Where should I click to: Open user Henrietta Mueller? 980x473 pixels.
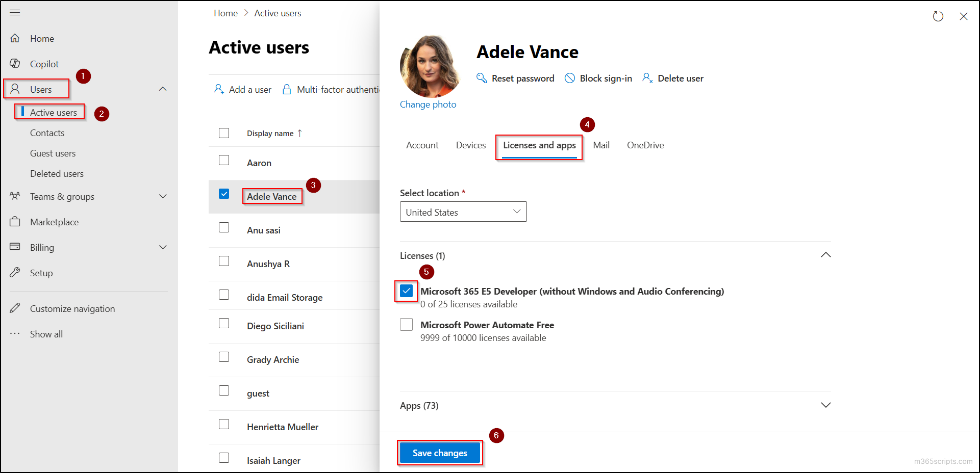tap(283, 427)
